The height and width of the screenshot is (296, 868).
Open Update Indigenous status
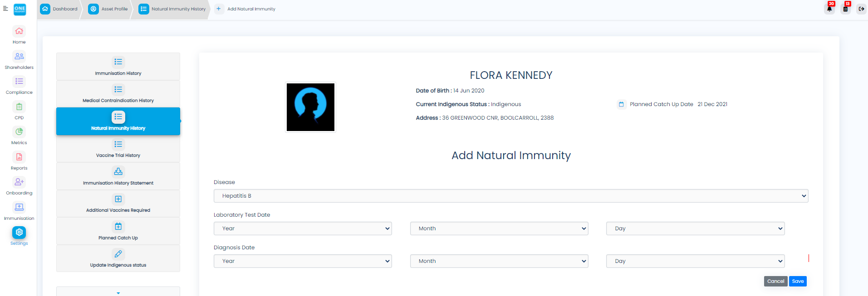click(118, 258)
